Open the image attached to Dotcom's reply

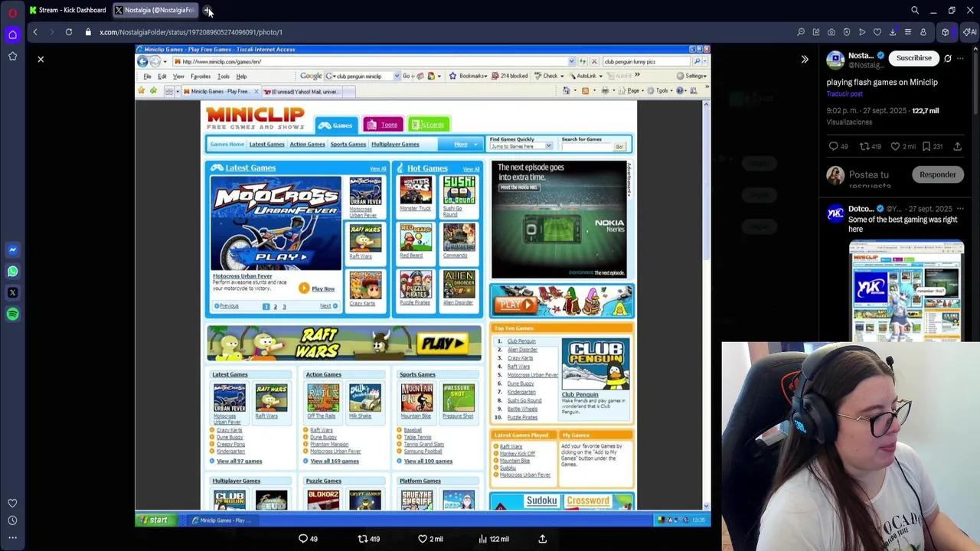906,291
